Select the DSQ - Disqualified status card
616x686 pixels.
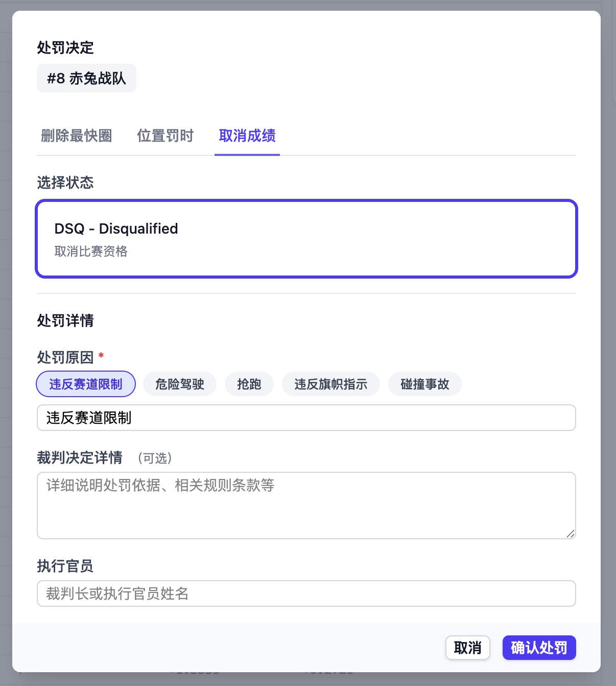coord(306,238)
